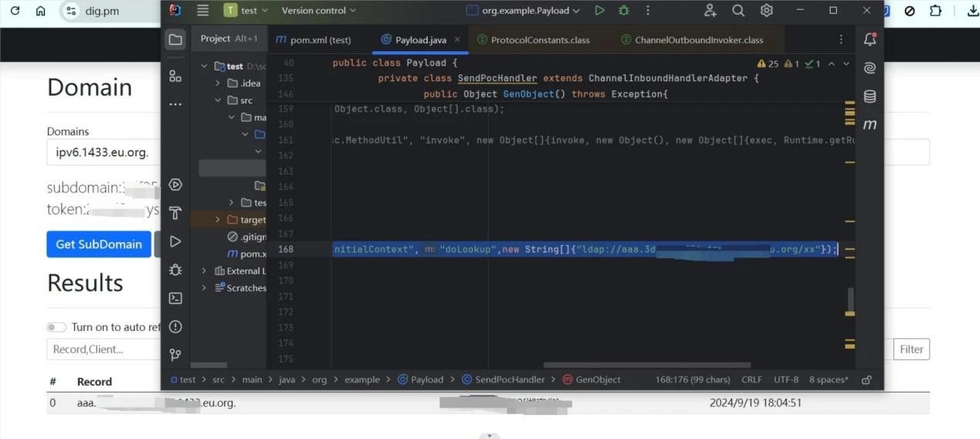Image resolution: width=980 pixels, height=439 pixels.
Task: Open the Structure tool window icon
Action: (x=176, y=76)
